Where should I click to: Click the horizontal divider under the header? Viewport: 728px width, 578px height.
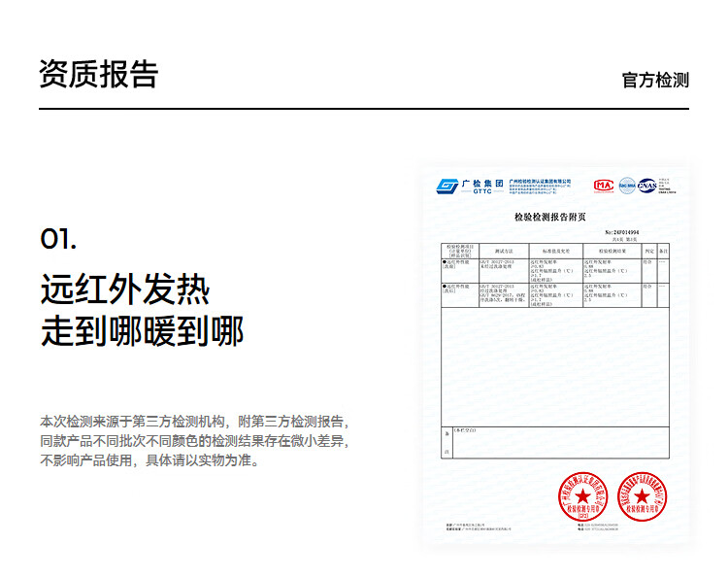364,110
